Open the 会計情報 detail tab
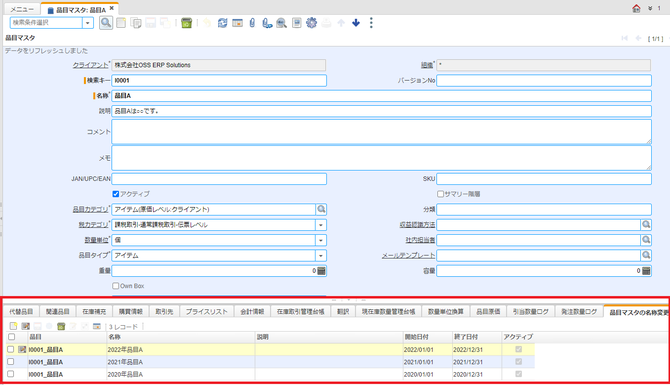The height and width of the screenshot is (385, 670). click(252, 312)
